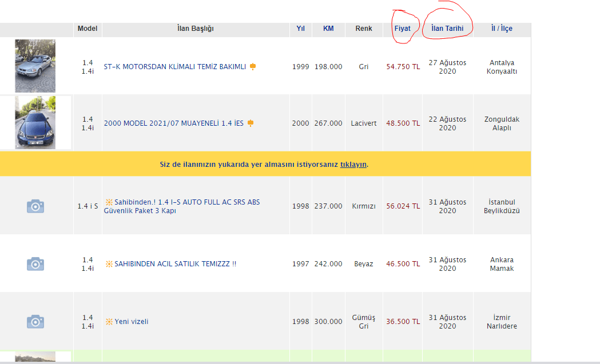This screenshot has height=364, width=600.
Task: Open Sahibinden 1.4 I-S AUTO FULL listing
Action: click(182, 206)
